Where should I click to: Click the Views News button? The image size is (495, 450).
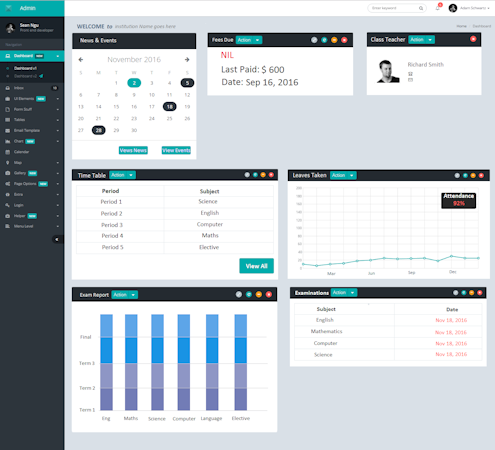point(133,150)
